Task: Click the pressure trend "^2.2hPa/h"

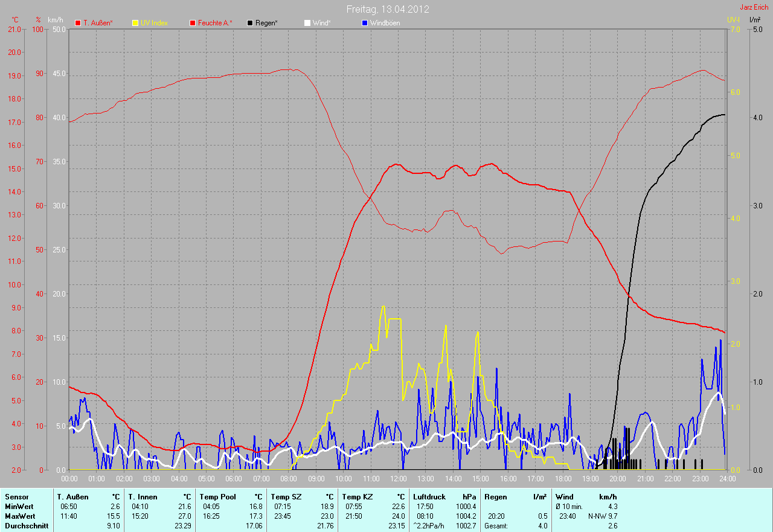Action: pyautogui.click(x=428, y=526)
